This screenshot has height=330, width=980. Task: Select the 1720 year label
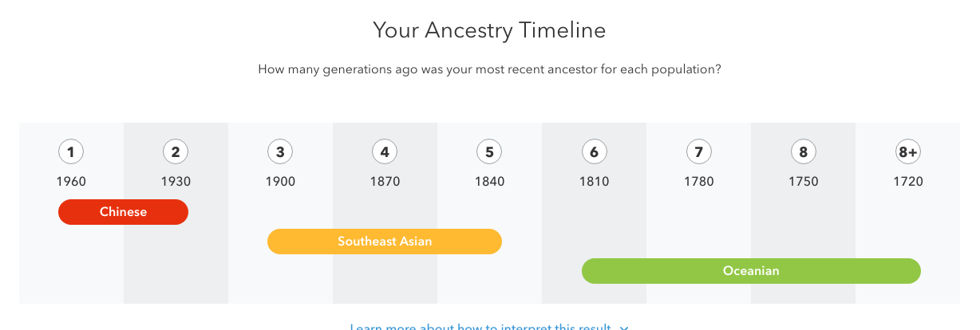pos(908,182)
